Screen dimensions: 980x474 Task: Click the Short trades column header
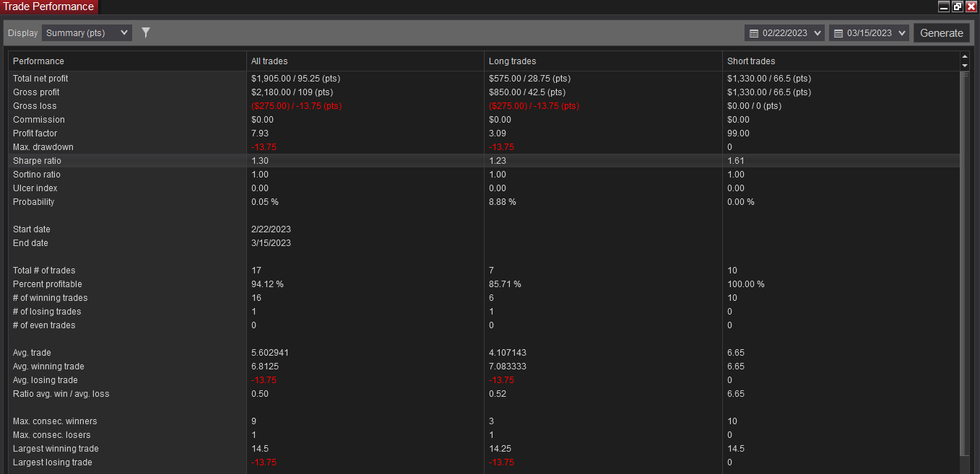841,61
